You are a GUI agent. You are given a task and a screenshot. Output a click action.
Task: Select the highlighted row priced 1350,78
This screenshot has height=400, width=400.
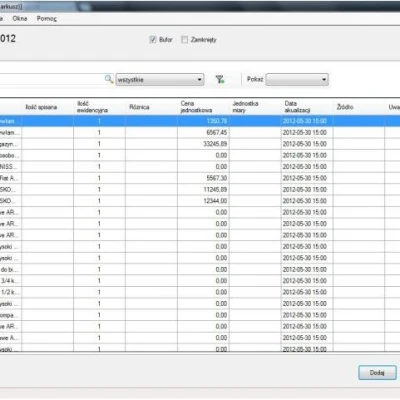coord(200,121)
